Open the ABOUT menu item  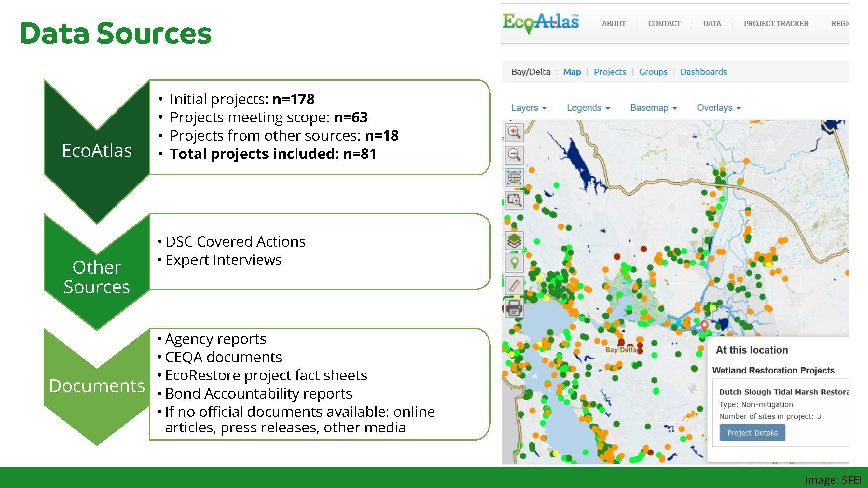click(x=613, y=23)
